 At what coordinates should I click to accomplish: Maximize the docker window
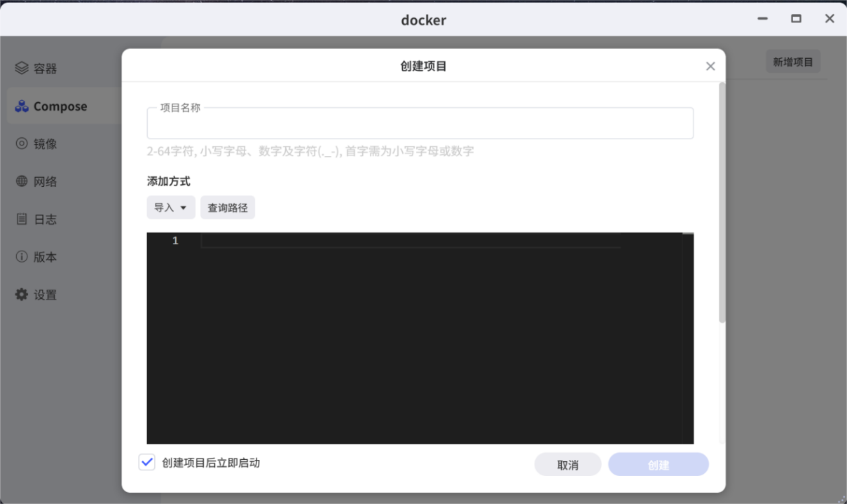coord(796,19)
